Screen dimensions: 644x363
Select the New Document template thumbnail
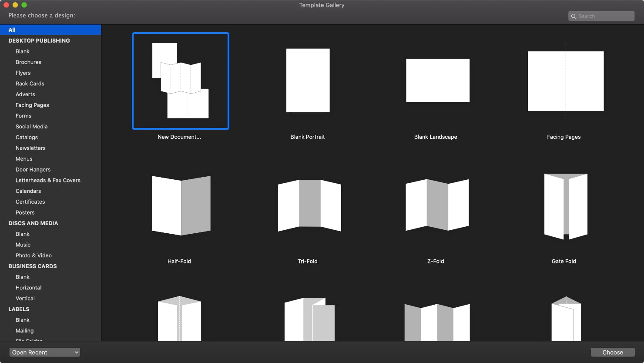(180, 81)
